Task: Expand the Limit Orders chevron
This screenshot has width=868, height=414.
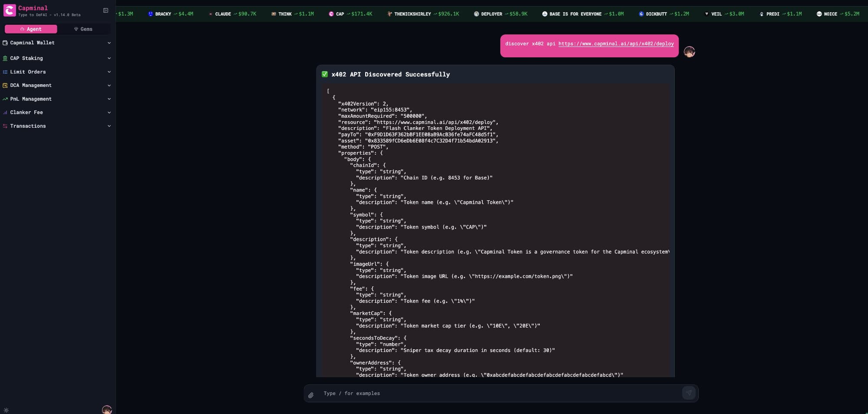Action: 109,72
